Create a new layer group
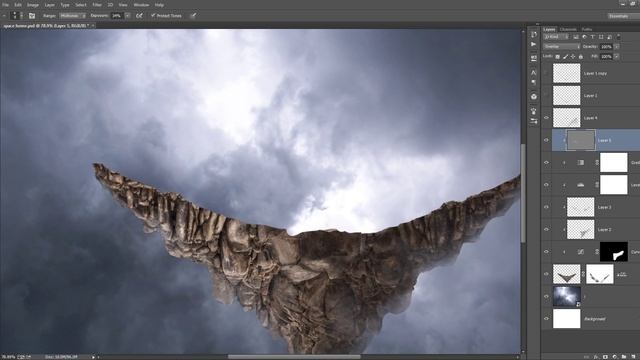The width and height of the screenshot is (640, 360). (x=624, y=357)
